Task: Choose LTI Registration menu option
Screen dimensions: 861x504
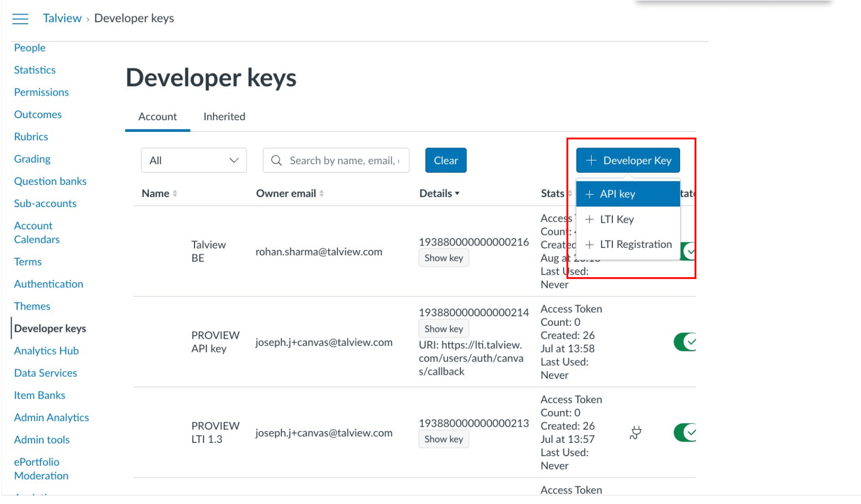Action: coord(628,244)
